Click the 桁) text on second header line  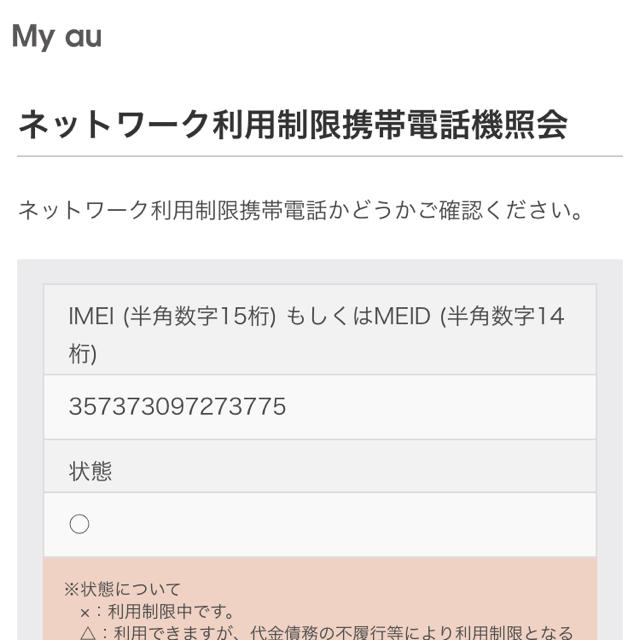(83, 354)
